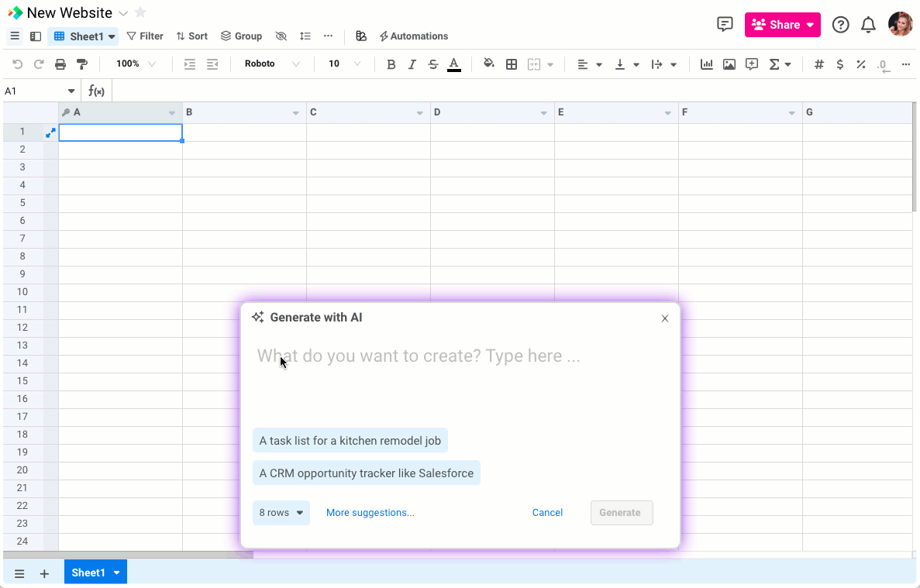Image resolution: width=920 pixels, height=588 pixels.
Task: Click the decrease decimal places icon
Action: pos(884,65)
